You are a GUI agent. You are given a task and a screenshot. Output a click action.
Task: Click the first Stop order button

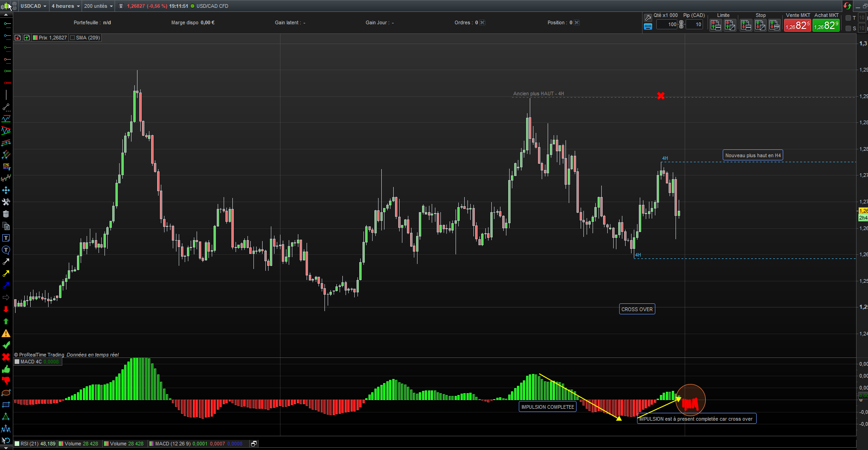(x=746, y=25)
